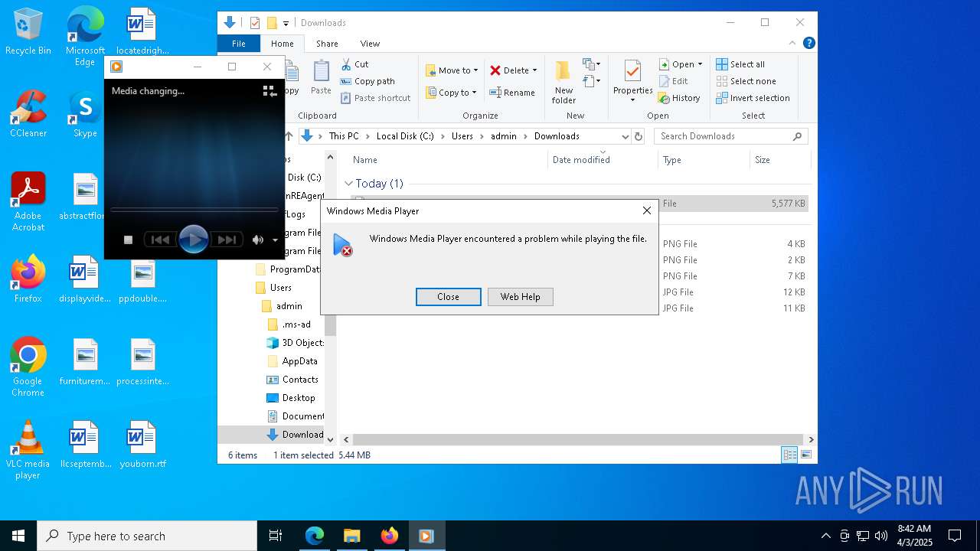This screenshot has width=980, height=551.
Task: Click Copy path in ribbon
Action: (x=367, y=81)
